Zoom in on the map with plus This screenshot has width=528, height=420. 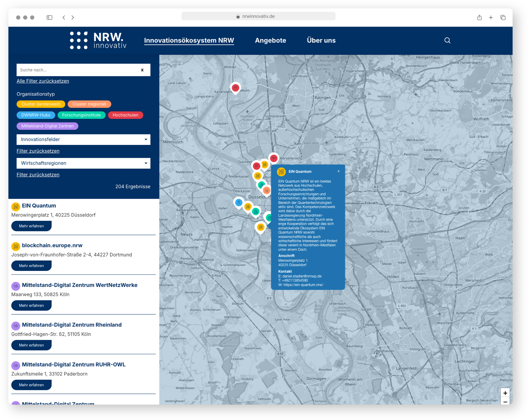[505, 393]
